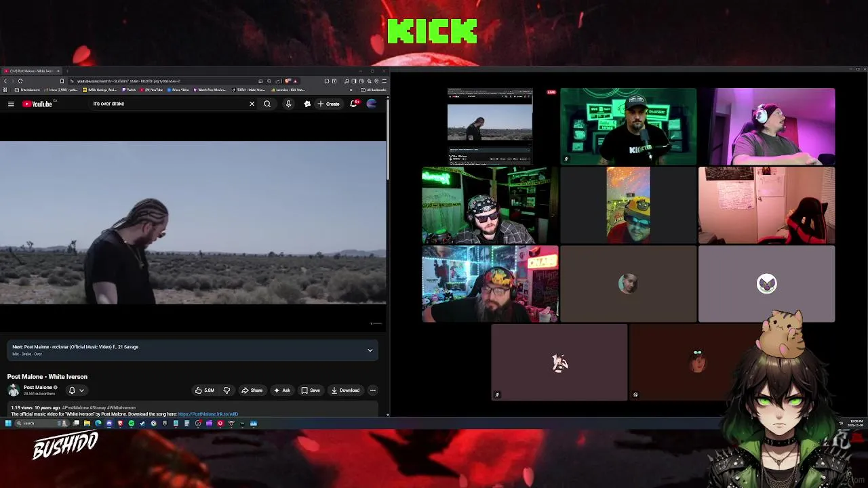Clear the YouTube search text
The width and height of the screenshot is (868, 488).
pyautogui.click(x=252, y=104)
